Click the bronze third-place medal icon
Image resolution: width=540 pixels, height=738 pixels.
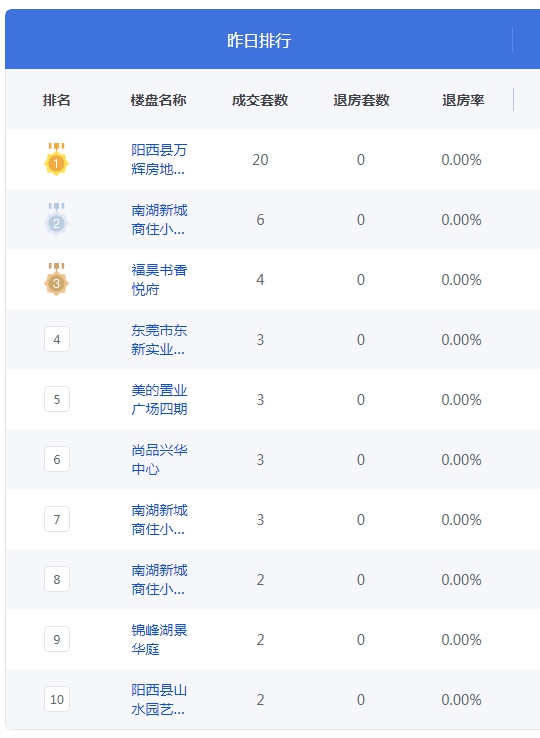[x=56, y=280]
